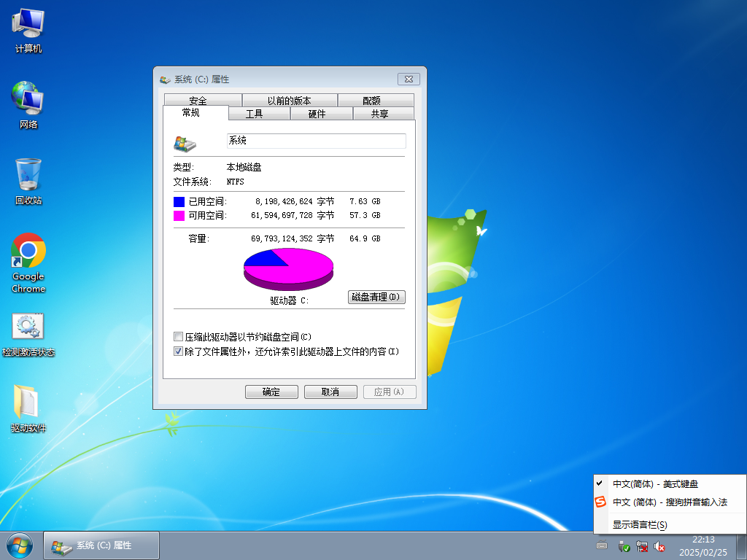Click the 系统 (C:) 属性 taskbar button

[101, 545]
